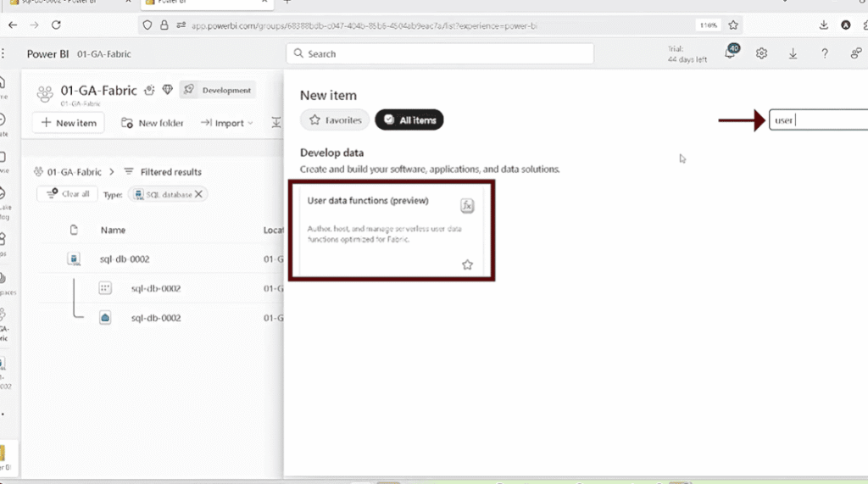Select the All items filter
The width and height of the screenshot is (868, 484).
pyautogui.click(x=409, y=120)
